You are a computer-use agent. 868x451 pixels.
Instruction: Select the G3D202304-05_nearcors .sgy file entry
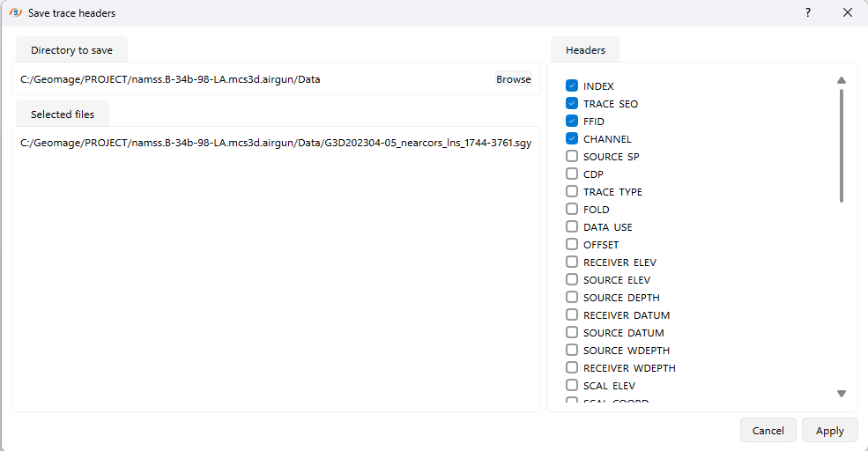(276, 143)
